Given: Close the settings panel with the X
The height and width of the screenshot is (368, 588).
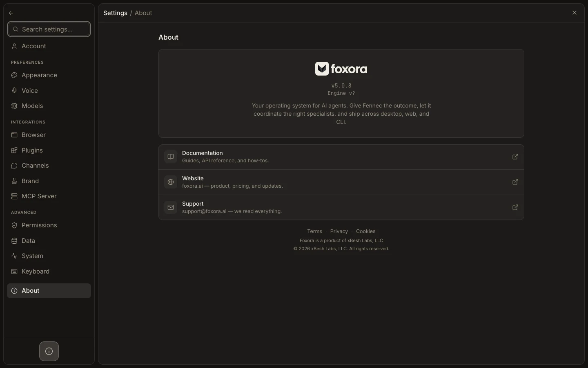Looking at the screenshot, I should point(575,13).
